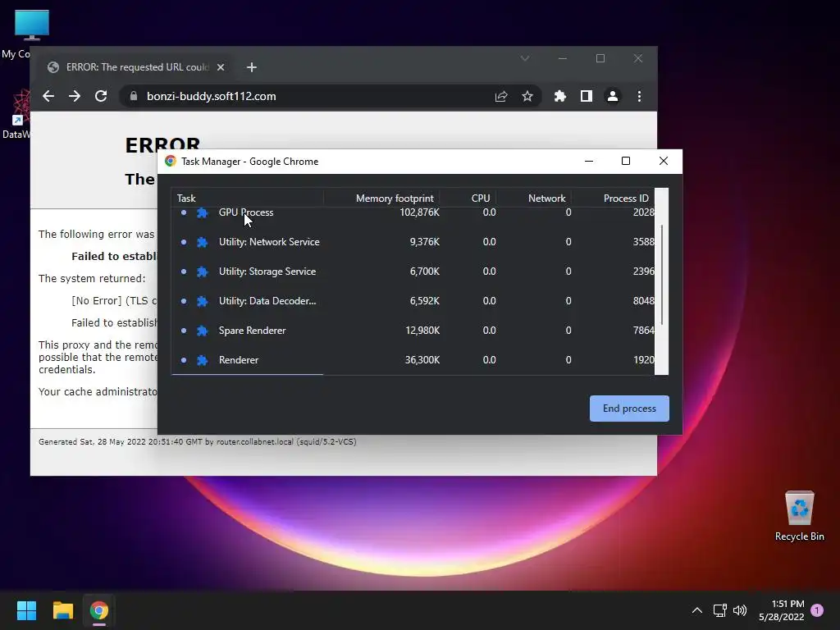Screen dimensions: 840x630
Task: Select Utility: Network Service row
Action: (x=413, y=242)
